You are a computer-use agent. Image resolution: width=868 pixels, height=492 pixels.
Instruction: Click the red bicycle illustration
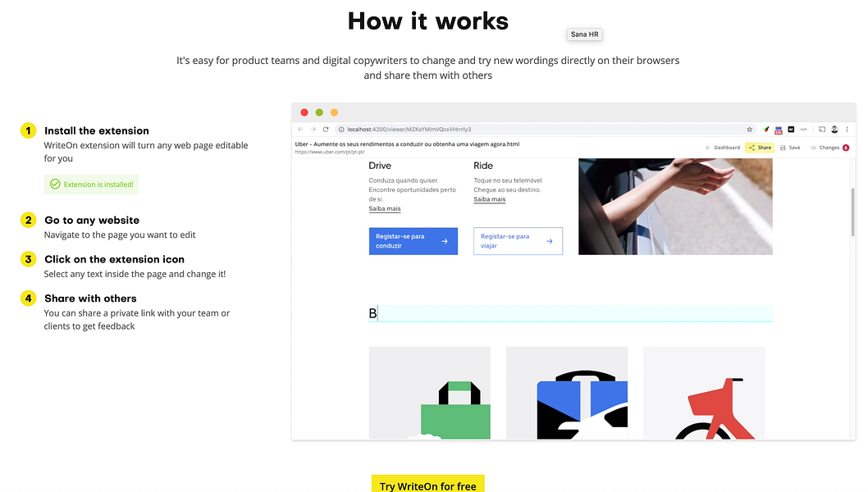(704, 393)
